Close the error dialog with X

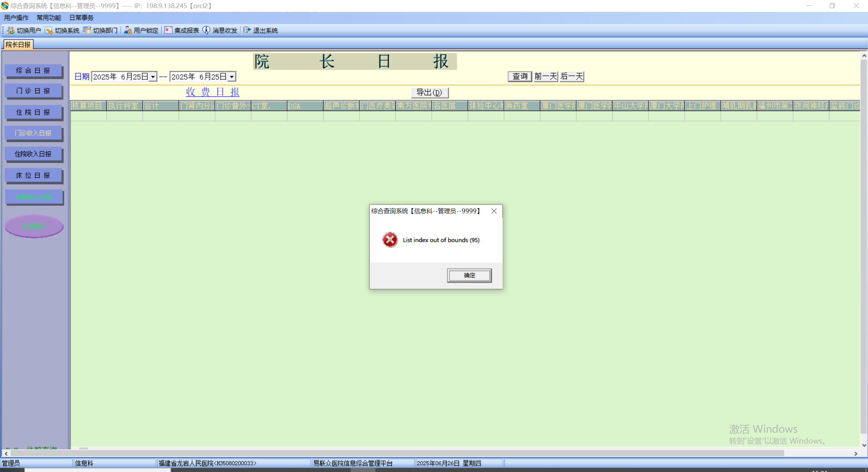(x=494, y=211)
